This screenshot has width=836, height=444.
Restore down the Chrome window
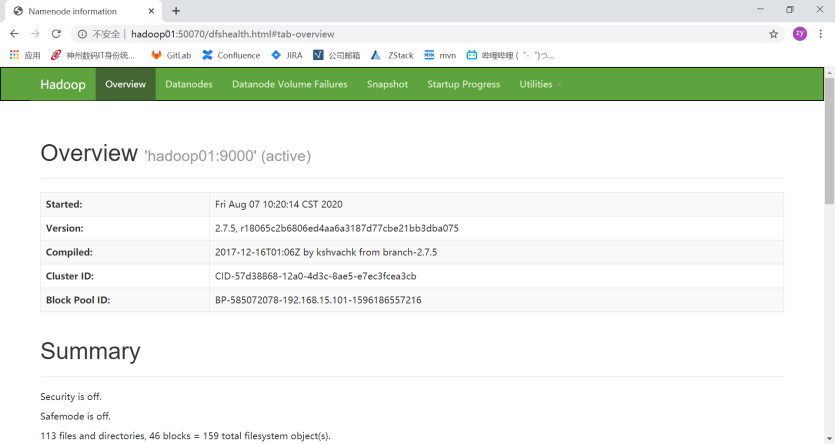pyautogui.click(x=790, y=9)
